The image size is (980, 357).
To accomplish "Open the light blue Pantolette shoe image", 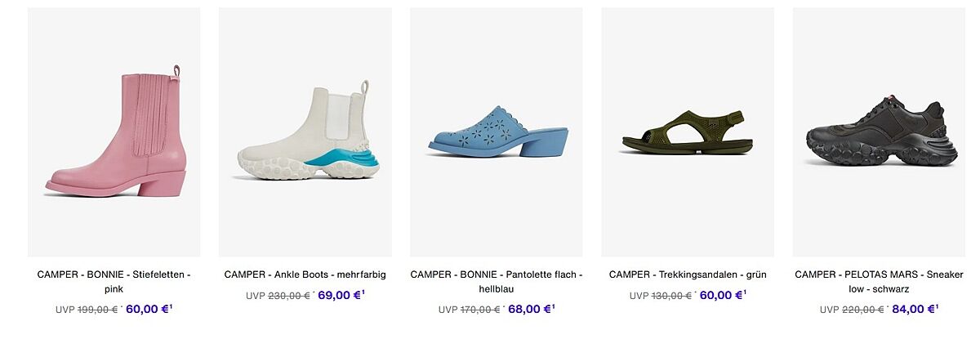I will point(497,132).
